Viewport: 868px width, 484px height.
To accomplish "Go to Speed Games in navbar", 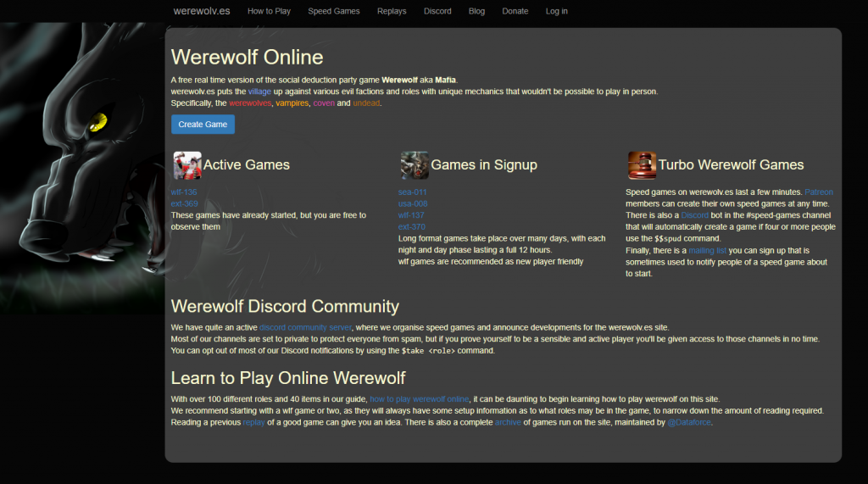I will pyautogui.click(x=334, y=11).
